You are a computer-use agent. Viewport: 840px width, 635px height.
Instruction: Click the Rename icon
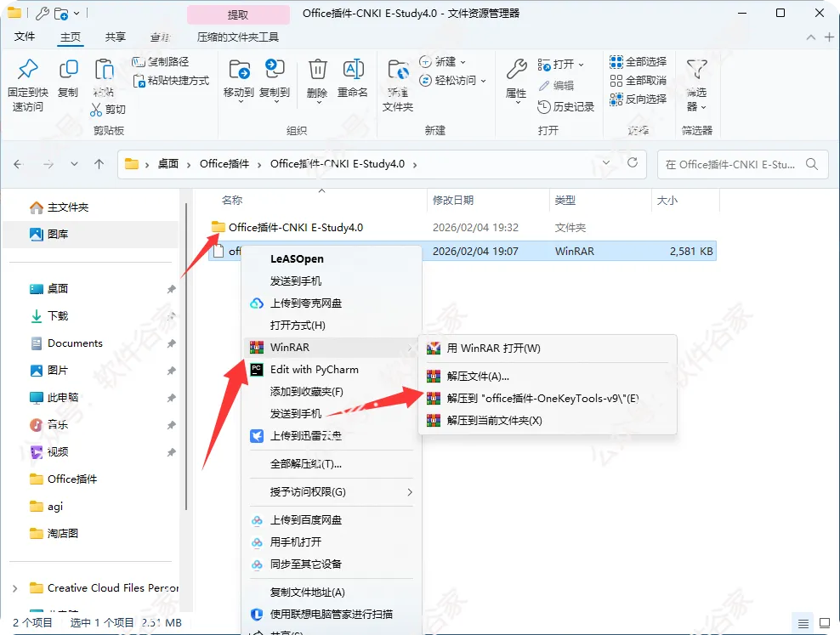(x=353, y=70)
